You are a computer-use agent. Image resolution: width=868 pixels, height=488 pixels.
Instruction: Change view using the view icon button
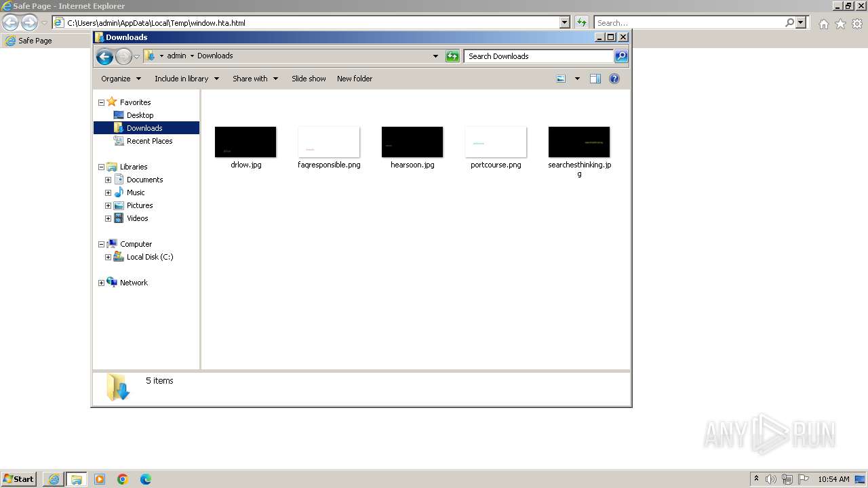561,79
